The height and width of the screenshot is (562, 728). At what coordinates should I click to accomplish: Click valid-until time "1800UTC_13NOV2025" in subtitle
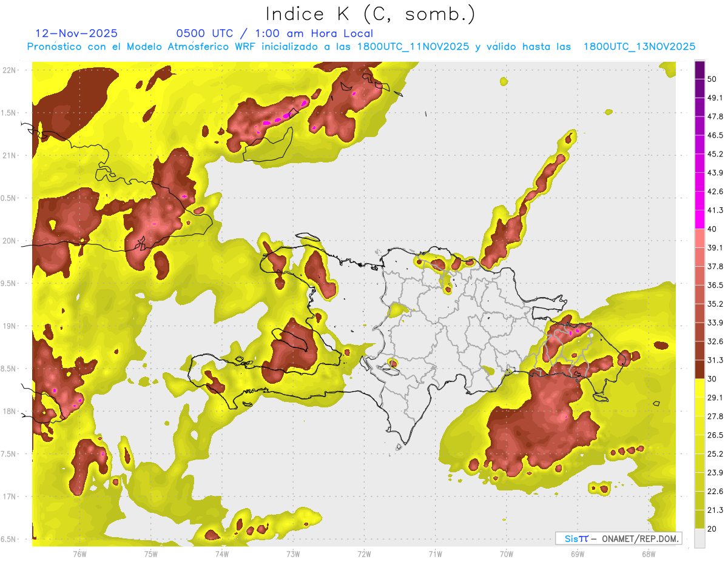click(x=639, y=47)
